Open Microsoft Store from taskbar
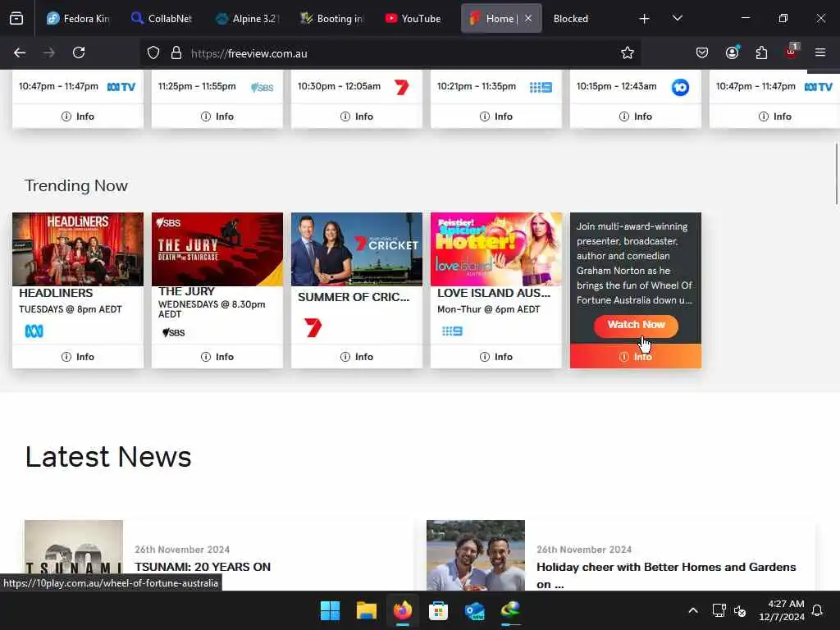This screenshot has width=840, height=630. pyautogui.click(x=438, y=610)
